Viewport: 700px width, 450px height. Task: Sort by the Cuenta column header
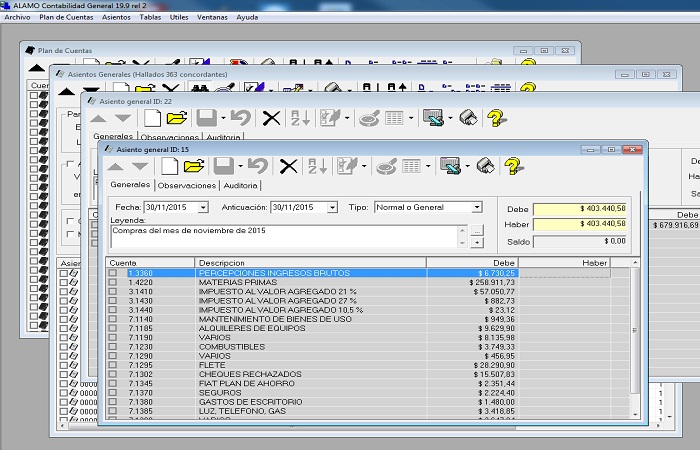tap(150, 262)
